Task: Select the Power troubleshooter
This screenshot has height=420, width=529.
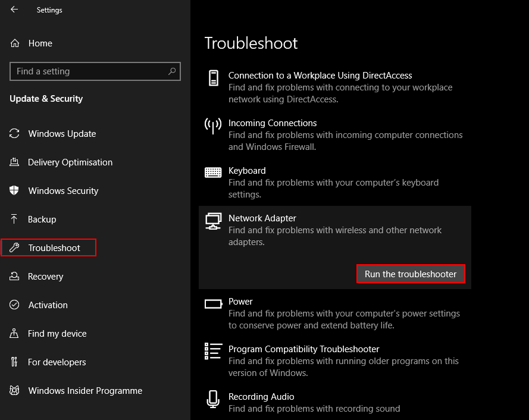Action: click(x=240, y=301)
